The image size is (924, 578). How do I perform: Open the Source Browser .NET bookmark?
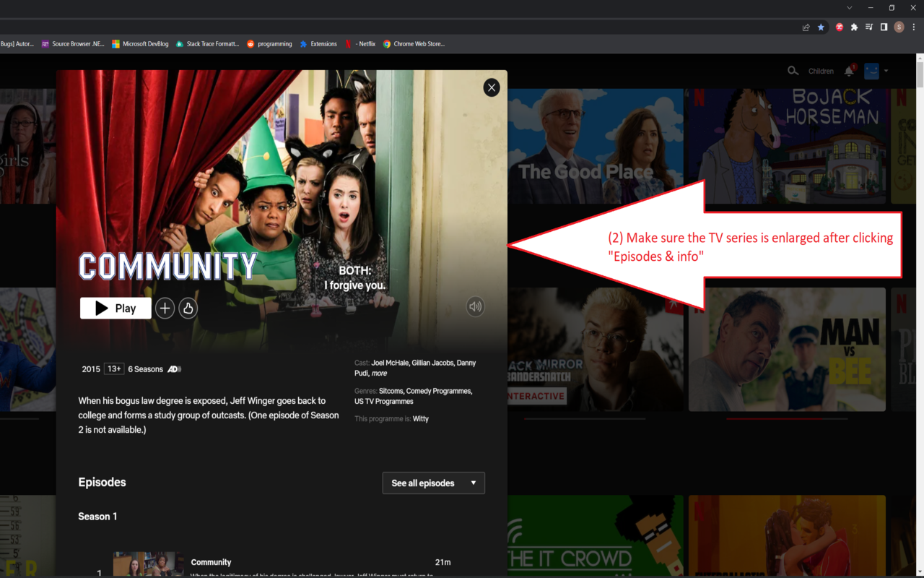(x=73, y=44)
